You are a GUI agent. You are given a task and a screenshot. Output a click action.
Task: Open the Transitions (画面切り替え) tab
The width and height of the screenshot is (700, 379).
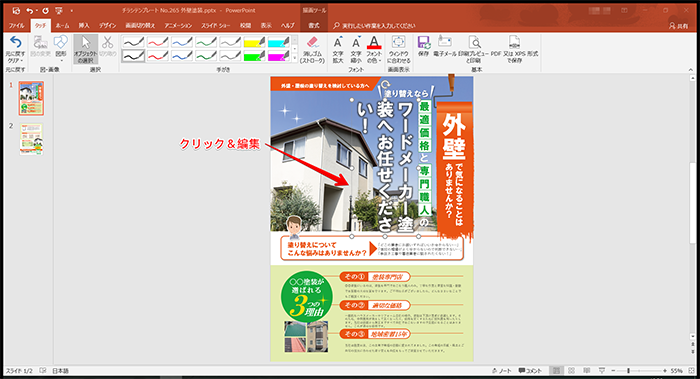(140, 25)
